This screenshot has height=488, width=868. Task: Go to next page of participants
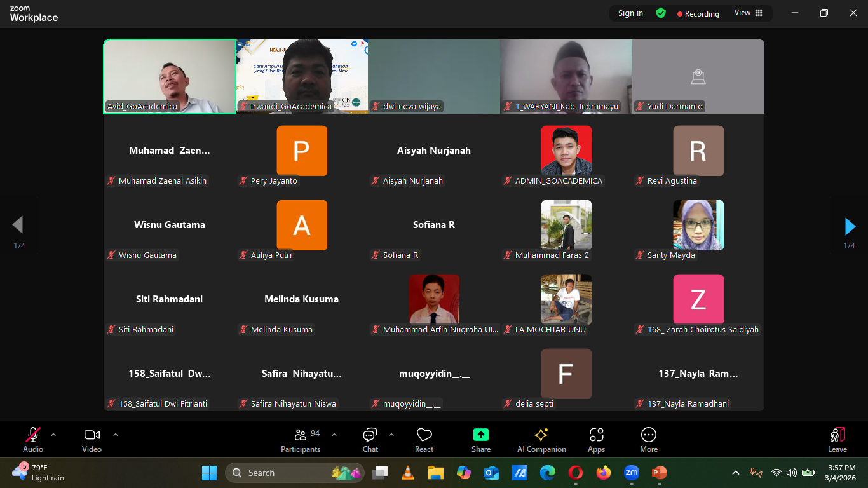pyautogui.click(x=850, y=226)
